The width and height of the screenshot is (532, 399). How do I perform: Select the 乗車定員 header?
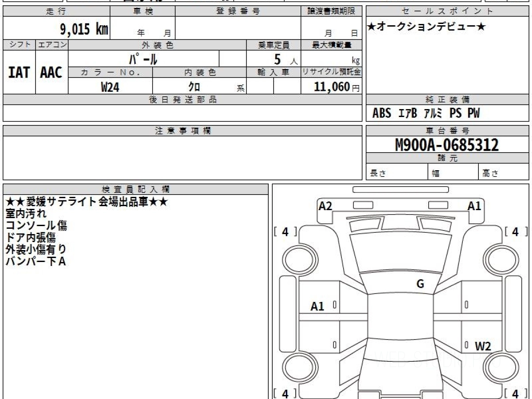point(274,45)
